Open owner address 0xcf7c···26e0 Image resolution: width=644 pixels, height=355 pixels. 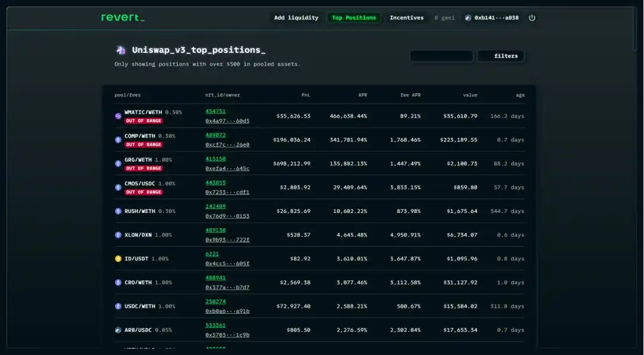(227, 145)
